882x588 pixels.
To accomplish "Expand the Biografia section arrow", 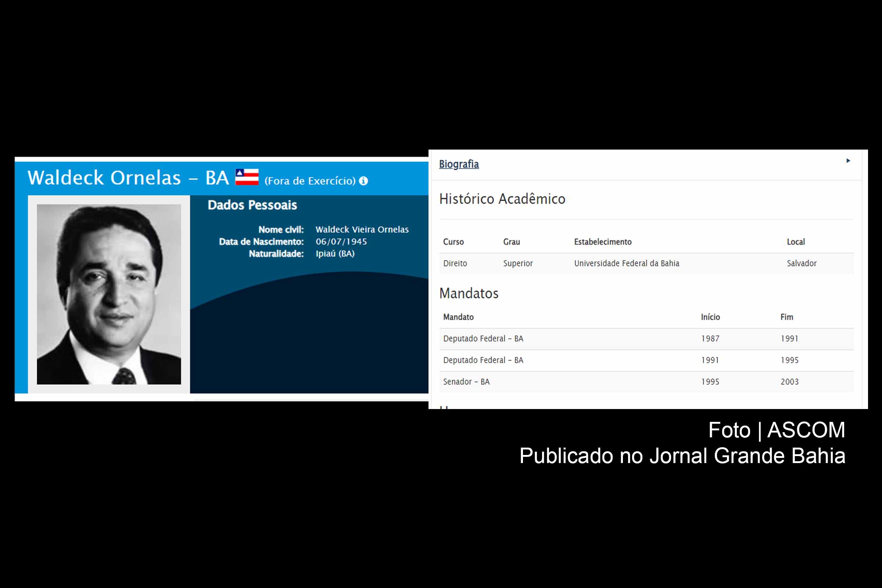I will point(848,161).
